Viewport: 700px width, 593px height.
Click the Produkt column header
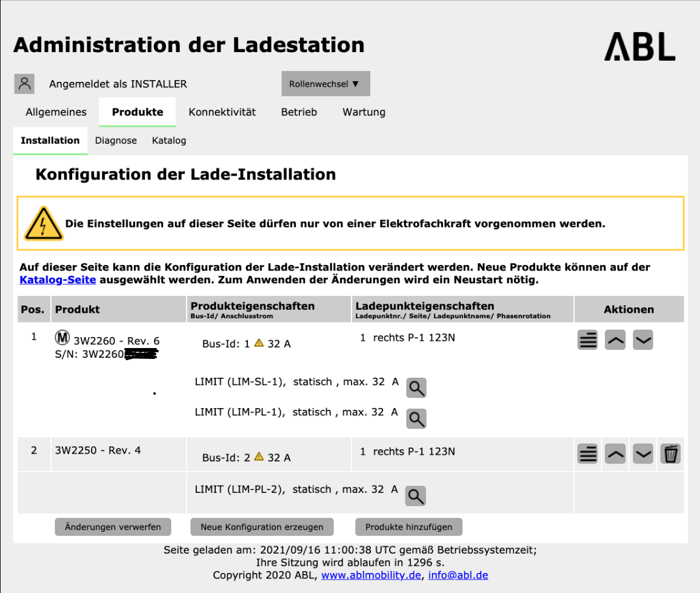click(118, 309)
